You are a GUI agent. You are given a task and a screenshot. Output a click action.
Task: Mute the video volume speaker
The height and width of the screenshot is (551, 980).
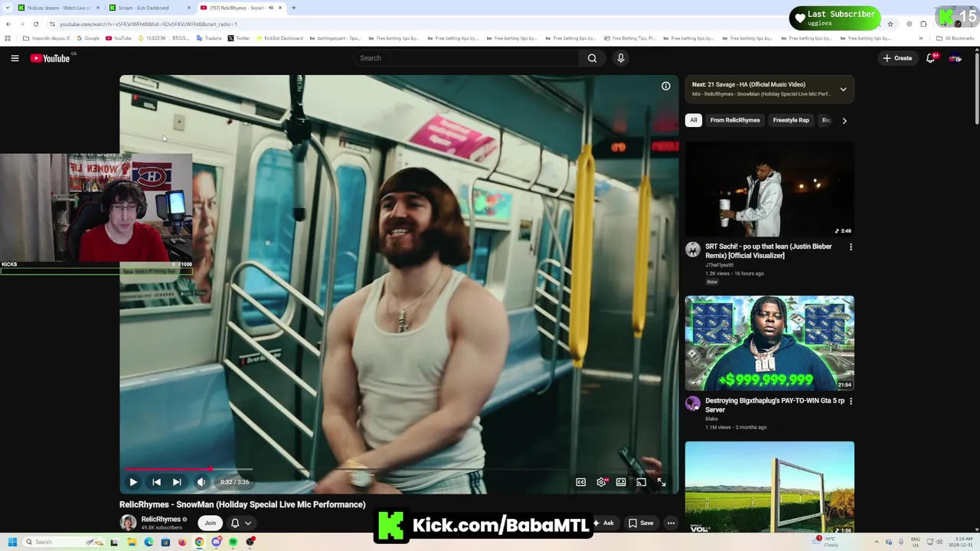tap(201, 482)
